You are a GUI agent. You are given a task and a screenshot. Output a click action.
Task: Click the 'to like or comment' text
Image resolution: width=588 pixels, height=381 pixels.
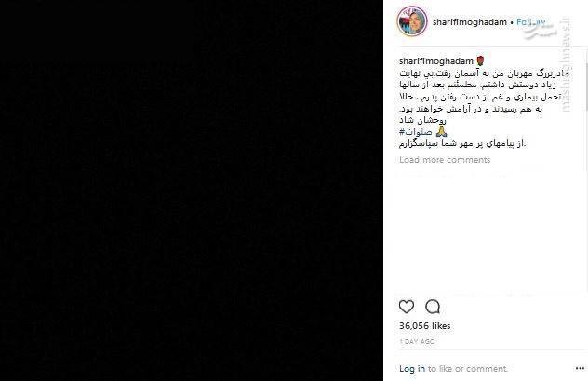pos(468,369)
